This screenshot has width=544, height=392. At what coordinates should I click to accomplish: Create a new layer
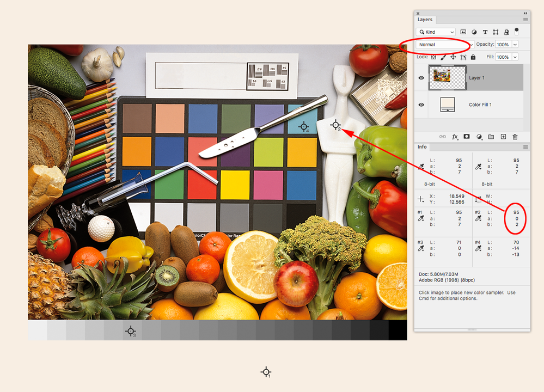click(x=503, y=137)
